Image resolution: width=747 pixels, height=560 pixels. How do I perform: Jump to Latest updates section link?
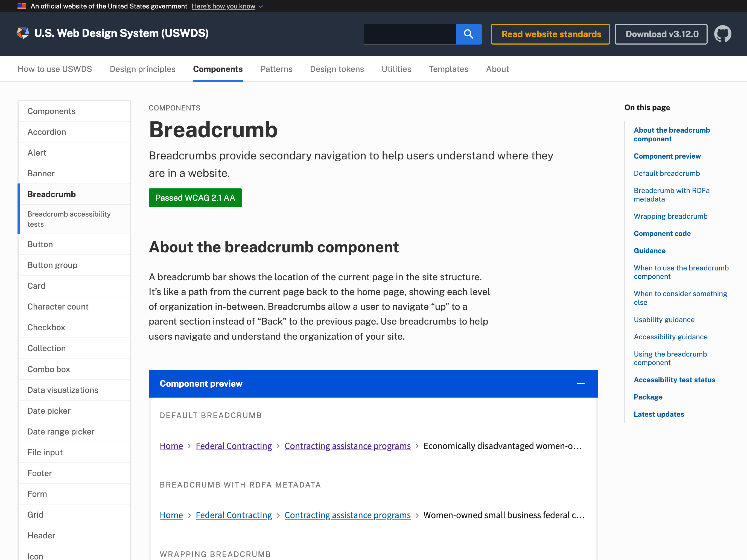(658, 414)
